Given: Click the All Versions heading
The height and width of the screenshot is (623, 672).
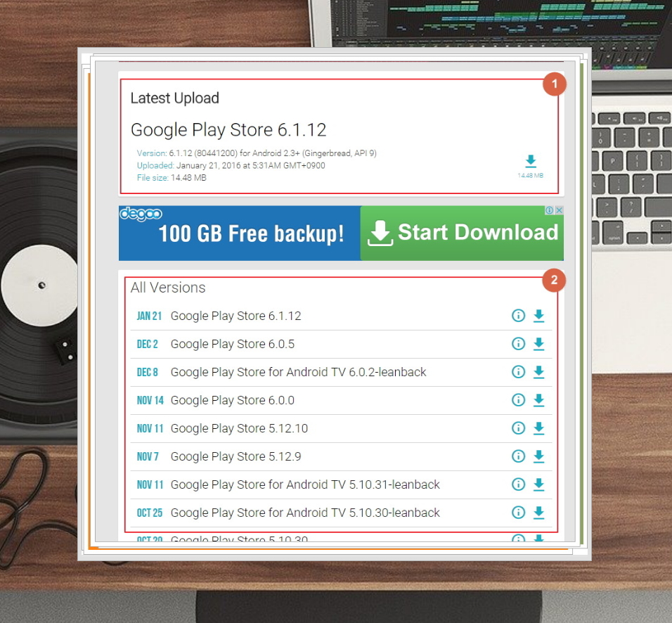Looking at the screenshot, I should [x=168, y=288].
